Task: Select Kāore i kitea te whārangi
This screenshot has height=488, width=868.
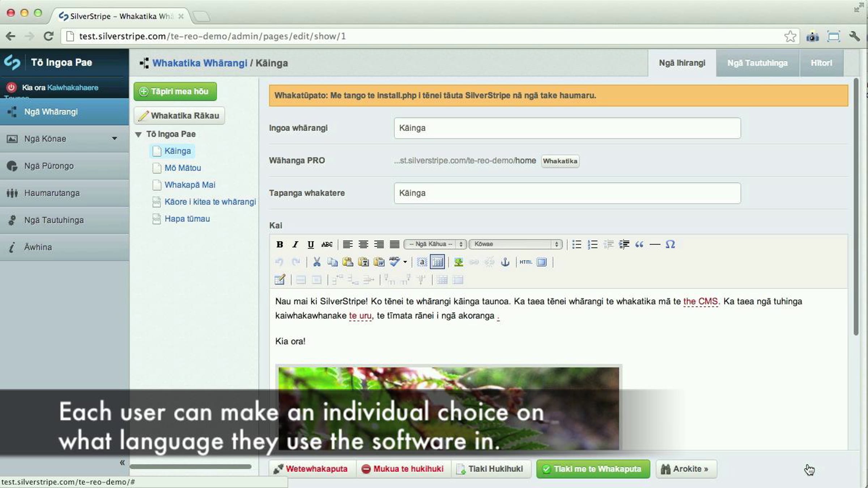Action: (x=210, y=202)
